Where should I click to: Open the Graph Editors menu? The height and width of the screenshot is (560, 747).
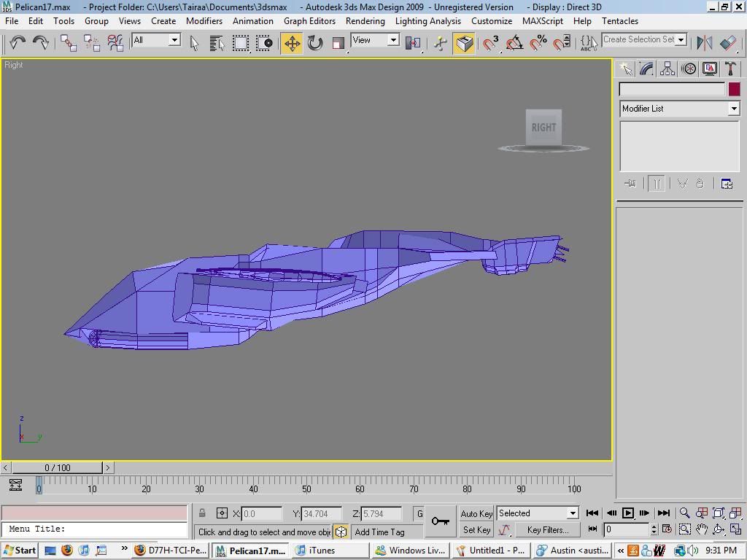pyautogui.click(x=309, y=21)
